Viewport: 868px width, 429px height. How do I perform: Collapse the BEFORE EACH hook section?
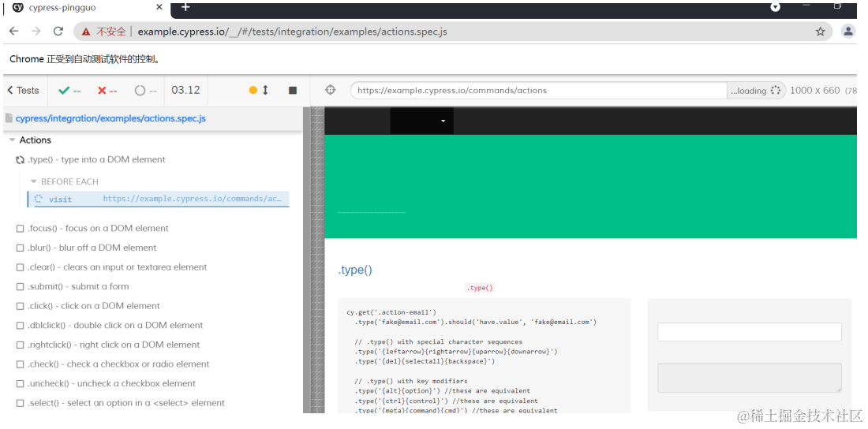coord(33,181)
